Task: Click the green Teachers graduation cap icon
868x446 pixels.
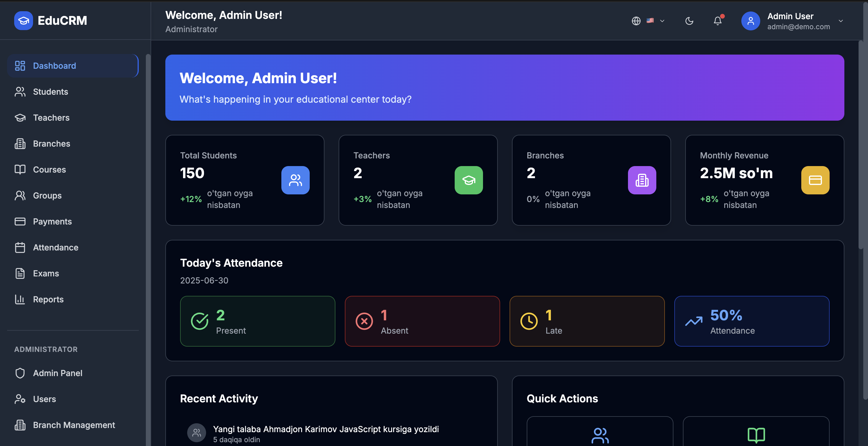Action: 468,180
